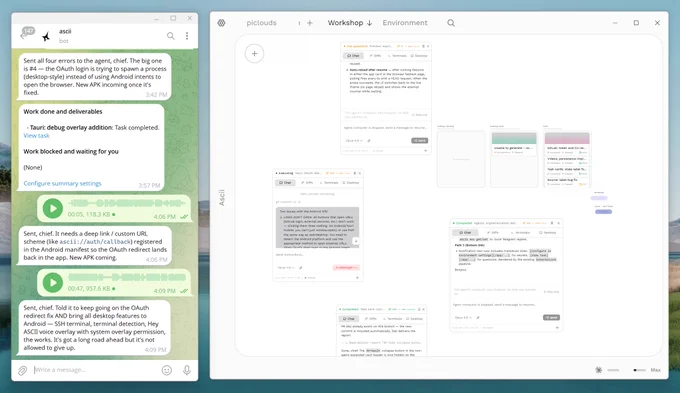Close the Has questions card

click(428, 46)
